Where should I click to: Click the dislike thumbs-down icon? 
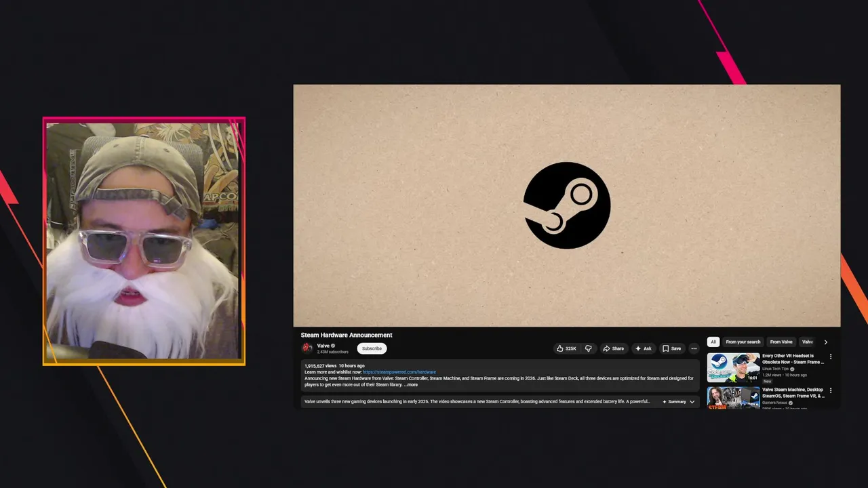tap(588, 348)
